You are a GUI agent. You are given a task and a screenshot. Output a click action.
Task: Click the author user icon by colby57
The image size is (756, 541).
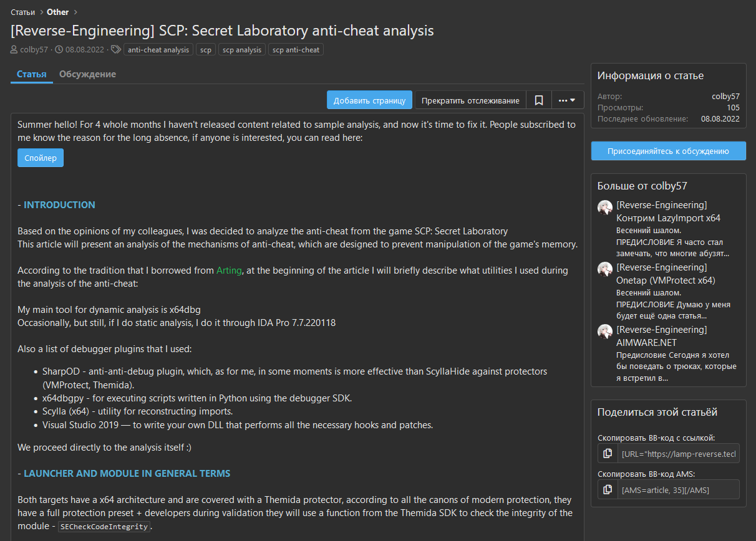(14, 50)
